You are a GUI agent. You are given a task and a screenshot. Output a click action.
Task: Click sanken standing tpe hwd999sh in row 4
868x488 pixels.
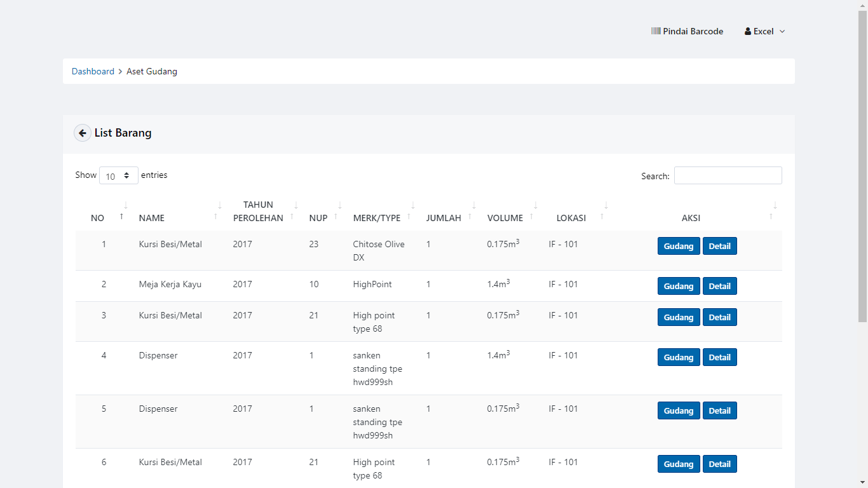377,369
